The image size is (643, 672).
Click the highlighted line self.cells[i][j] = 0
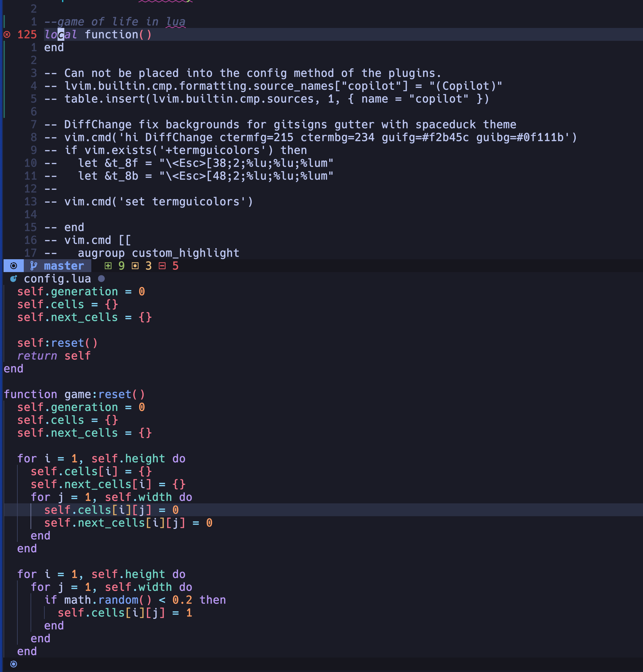pos(111,510)
